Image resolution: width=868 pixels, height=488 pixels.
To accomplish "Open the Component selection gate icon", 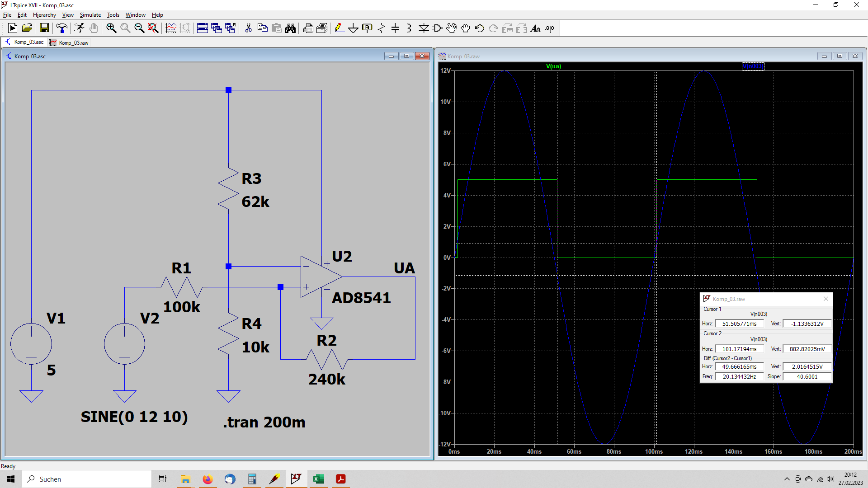I will point(438,28).
